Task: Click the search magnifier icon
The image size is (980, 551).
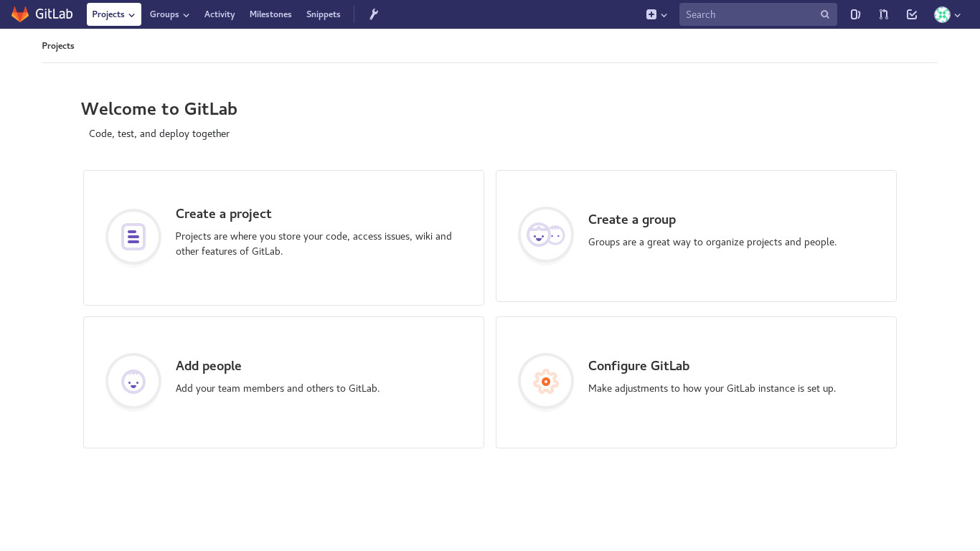Action: [x=825, y=14]
